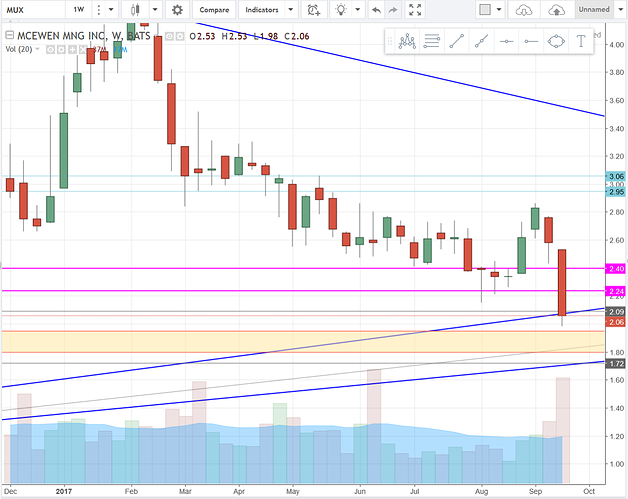The width and height of the screenshot is (628, 499).
Task: Grab the favorites toolbar drag handle
Action: tap(389, 41)
